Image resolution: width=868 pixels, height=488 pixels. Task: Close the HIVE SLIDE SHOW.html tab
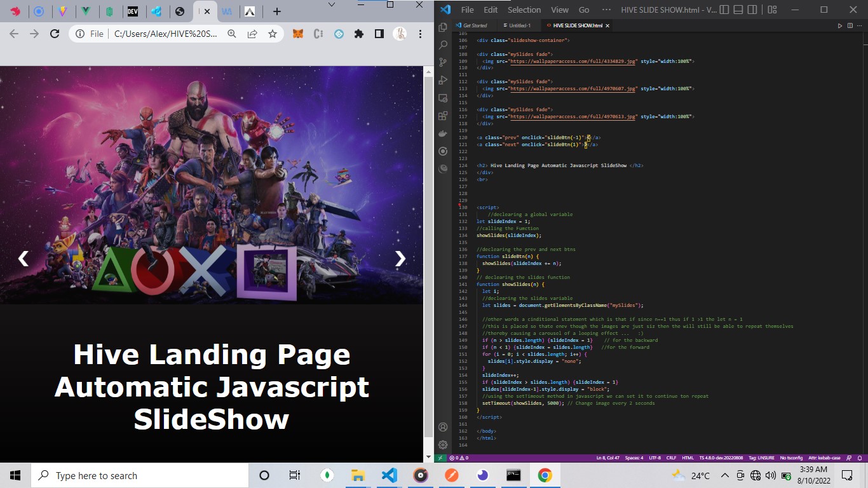[607, 25]
